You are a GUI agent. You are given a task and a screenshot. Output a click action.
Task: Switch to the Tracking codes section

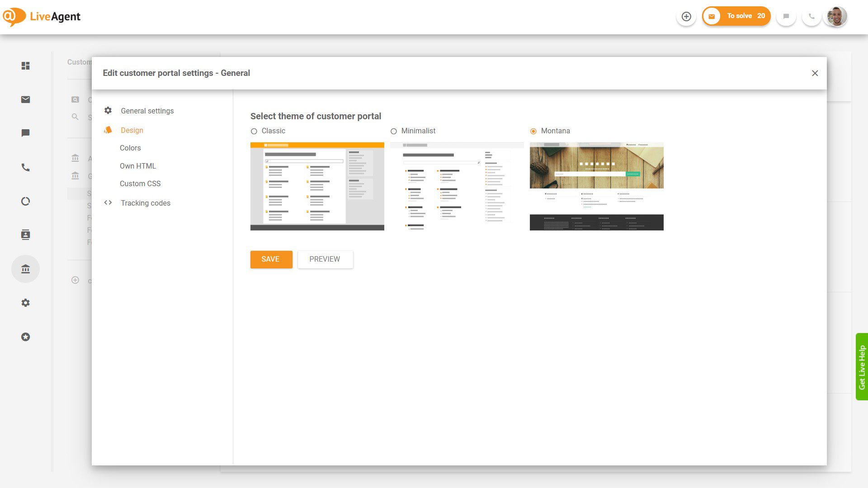coord(145,203)
